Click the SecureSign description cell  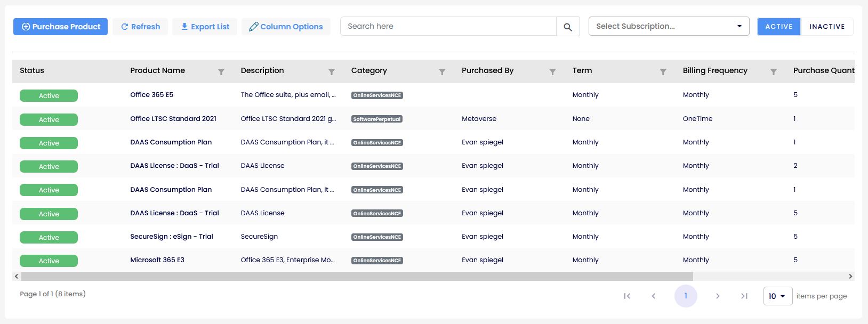[x=259, y=237]
